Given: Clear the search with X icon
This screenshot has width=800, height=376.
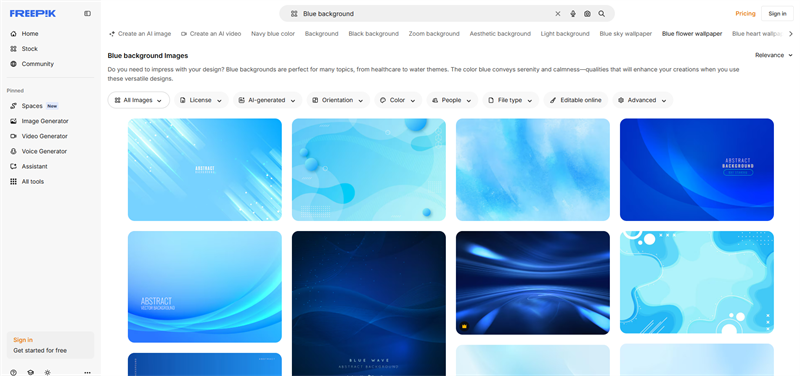Looking at the screenshot, I should point(558,14).
